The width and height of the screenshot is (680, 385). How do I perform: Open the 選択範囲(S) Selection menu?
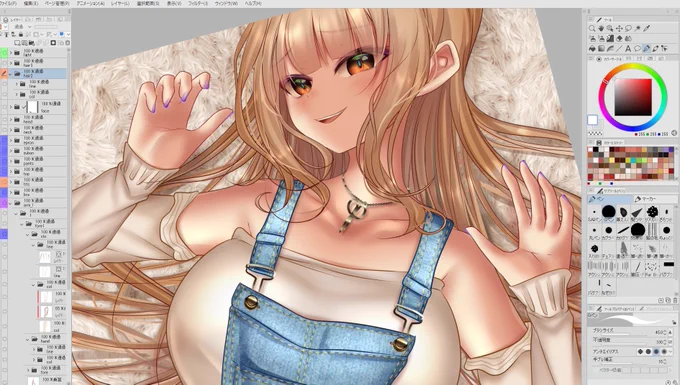148,3
